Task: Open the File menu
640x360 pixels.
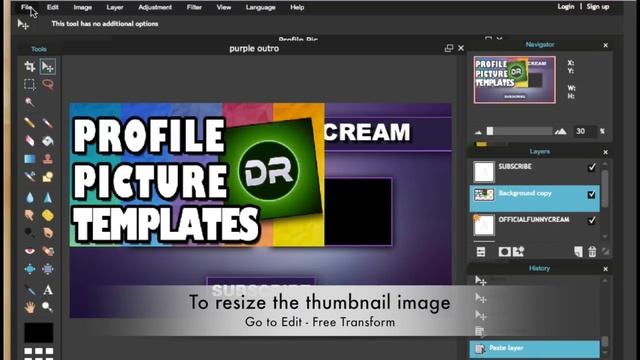Action: [26, 7]
